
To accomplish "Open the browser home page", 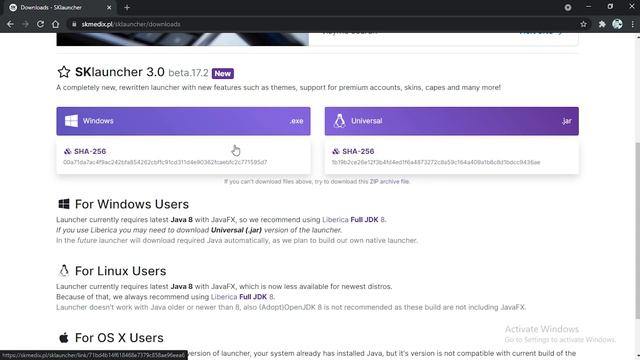I will [x=56, y=24].
